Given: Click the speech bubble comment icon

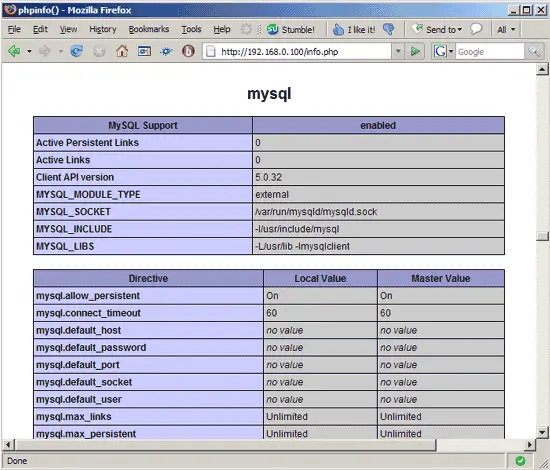Looking at the screenshot, I should tap(476, 29).
